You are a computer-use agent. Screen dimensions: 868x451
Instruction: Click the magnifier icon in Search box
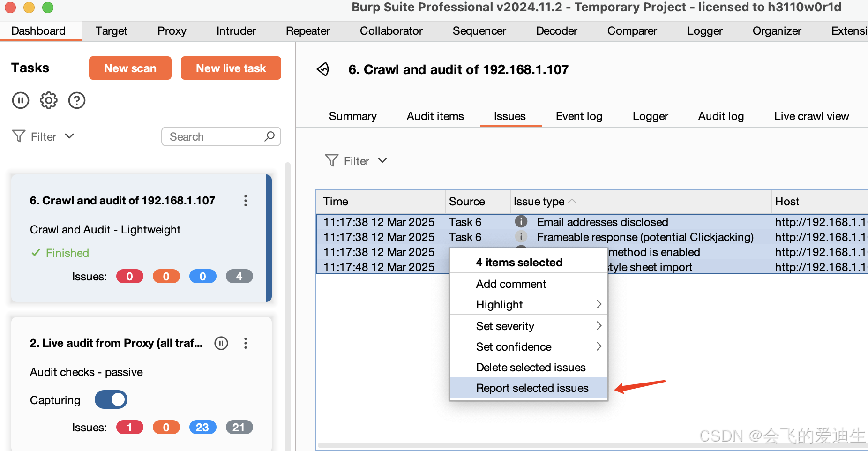tap(269, 136)
